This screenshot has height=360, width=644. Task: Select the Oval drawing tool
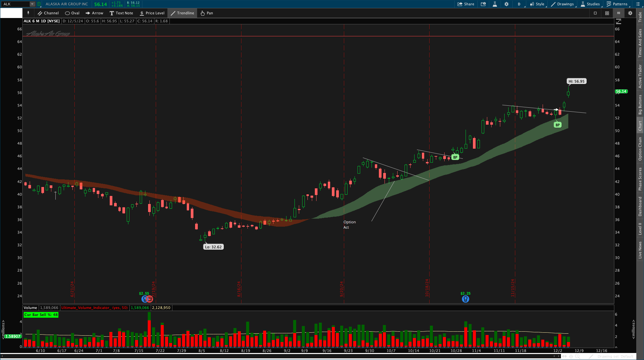(72, 13)
